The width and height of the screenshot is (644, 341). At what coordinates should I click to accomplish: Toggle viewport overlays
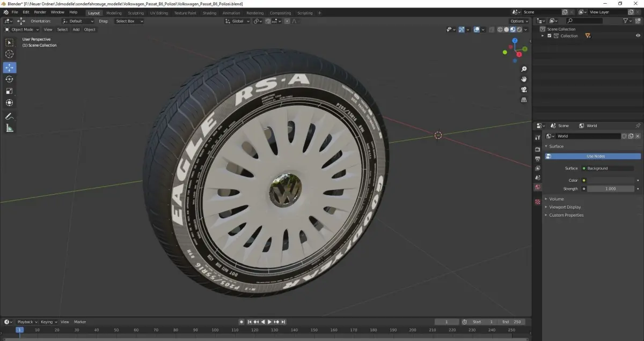click(x=477, y=29)
